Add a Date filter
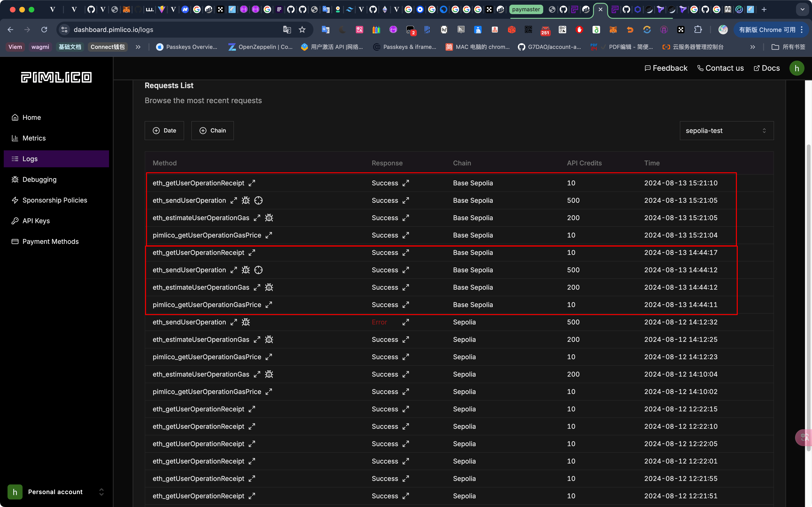The image size is (812, 507). 164,130
